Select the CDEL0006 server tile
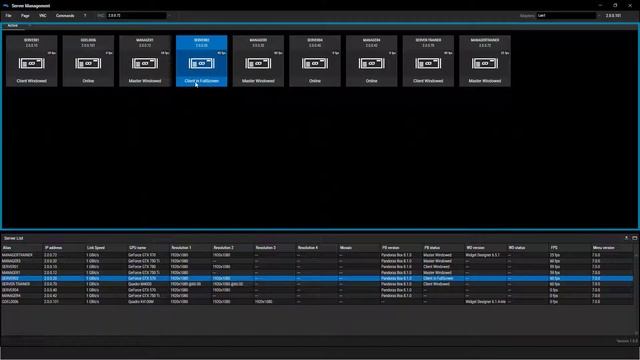Screen dimensions: 640x360 pyautogui.click(x=88, y=61)
